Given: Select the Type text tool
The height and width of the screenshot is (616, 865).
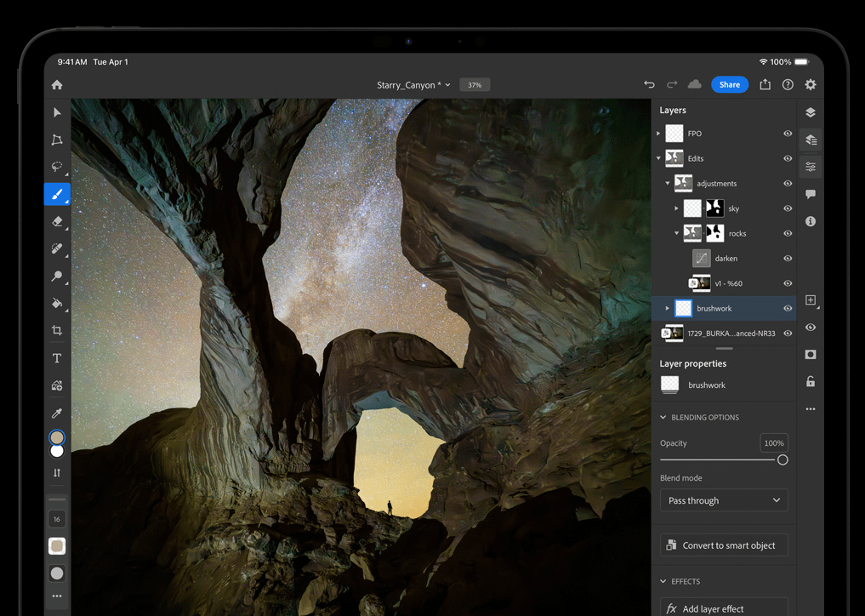Looking at the screenshot, I should pyautogui.click(x=57, y=358).
